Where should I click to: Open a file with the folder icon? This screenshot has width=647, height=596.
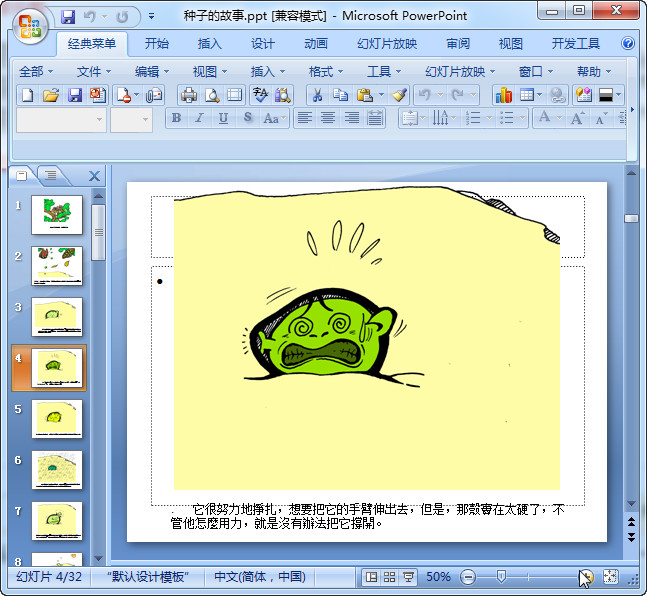click(51, 95)
